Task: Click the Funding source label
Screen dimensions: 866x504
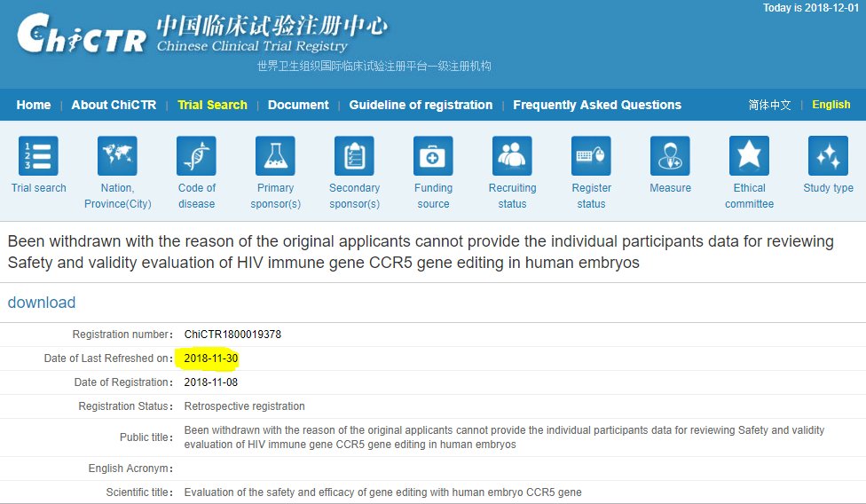Action: click(434, 196)
